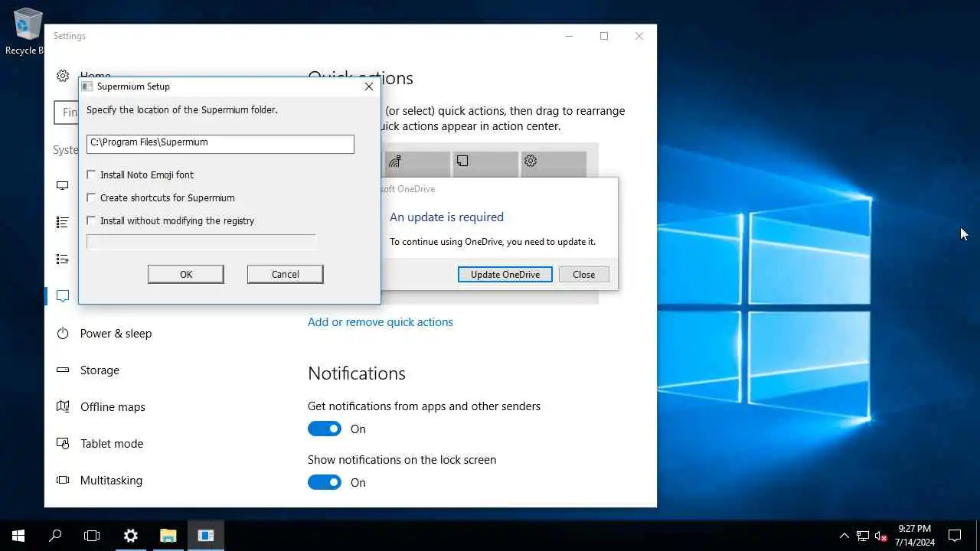
Task: Click the Supermium Setup taskbar icon
Action: pyautogui.click(x=206, y=536)
